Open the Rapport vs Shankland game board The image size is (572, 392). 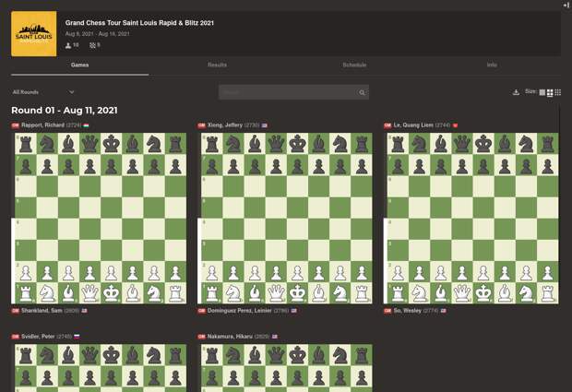101,218
